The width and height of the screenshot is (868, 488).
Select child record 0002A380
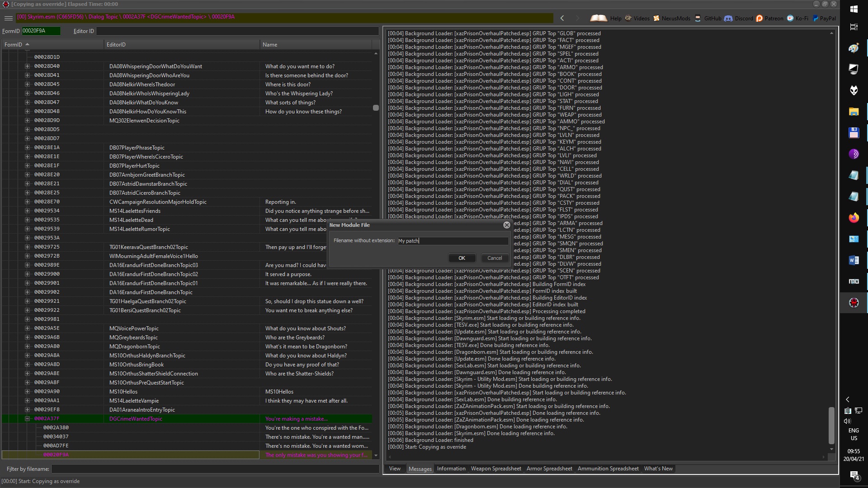tap(56, 427)
